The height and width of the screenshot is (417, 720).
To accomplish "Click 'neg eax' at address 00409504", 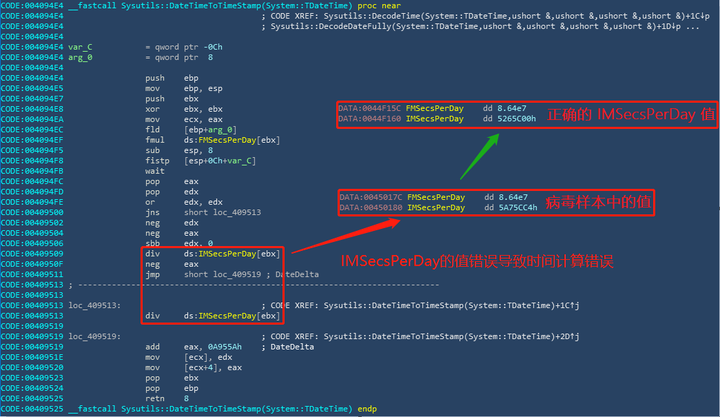I will coord(172,233).
